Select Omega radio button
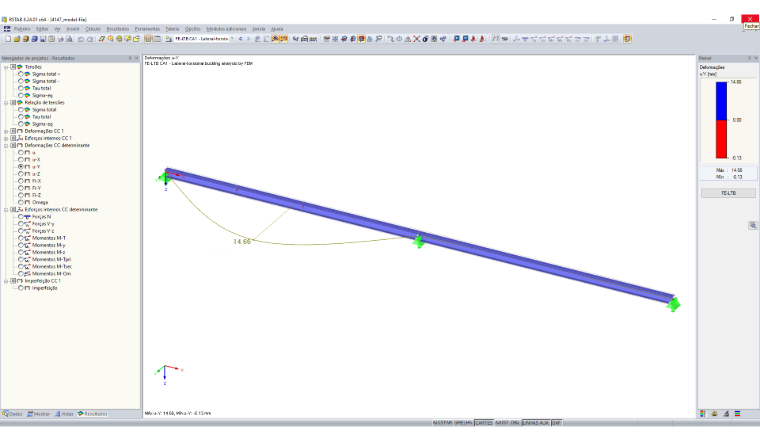Screen dimensions: 760x441 click(x=21, y=202)
